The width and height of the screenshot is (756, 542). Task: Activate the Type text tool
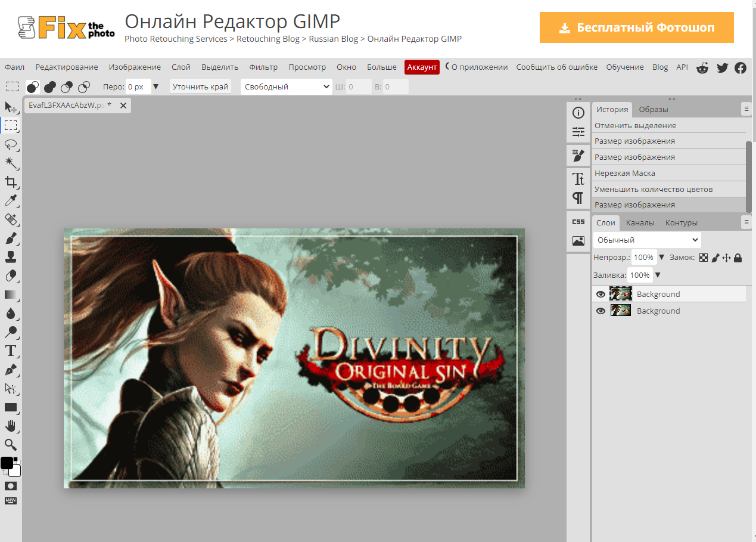(11, 351)
